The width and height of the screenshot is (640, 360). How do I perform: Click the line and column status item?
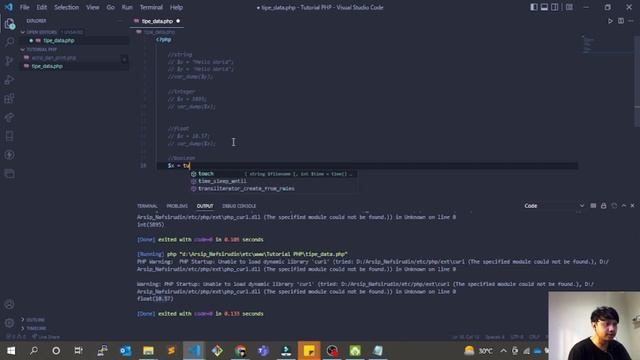tap(466, 337)
